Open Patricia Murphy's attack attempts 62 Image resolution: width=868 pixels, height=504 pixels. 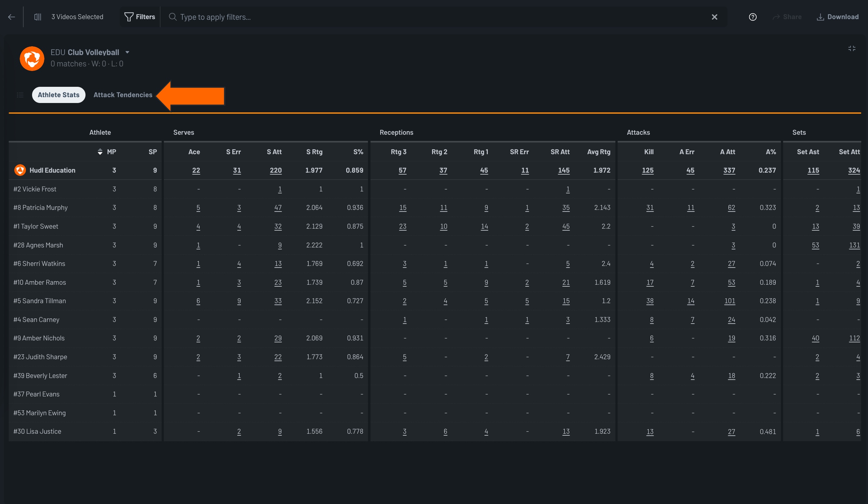[732, 208]
